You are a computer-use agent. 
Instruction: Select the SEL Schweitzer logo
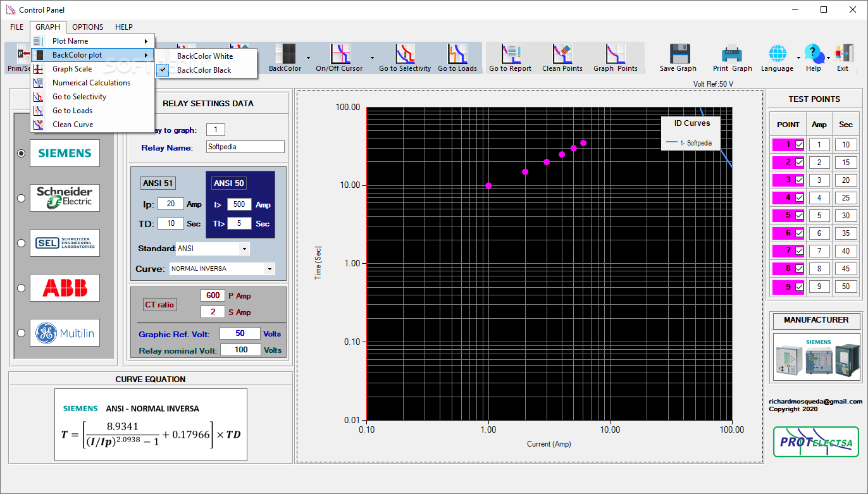pyautogui.click(x=65, y=243)
